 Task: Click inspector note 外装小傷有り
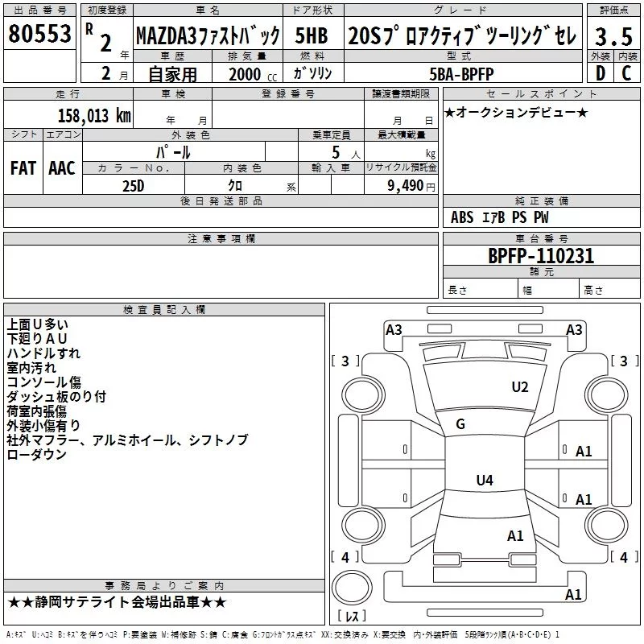43,425
